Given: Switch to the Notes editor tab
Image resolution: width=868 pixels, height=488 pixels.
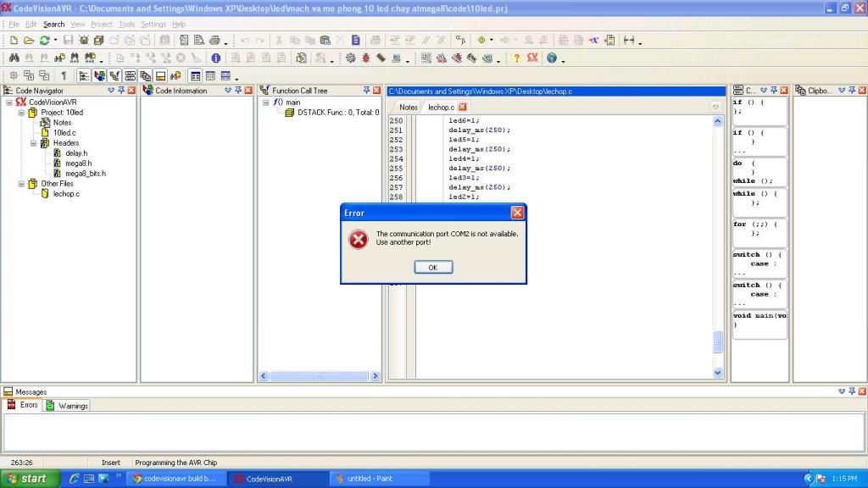Looking at the screenshot, I should pyautogui.click(x=409, y=108).
